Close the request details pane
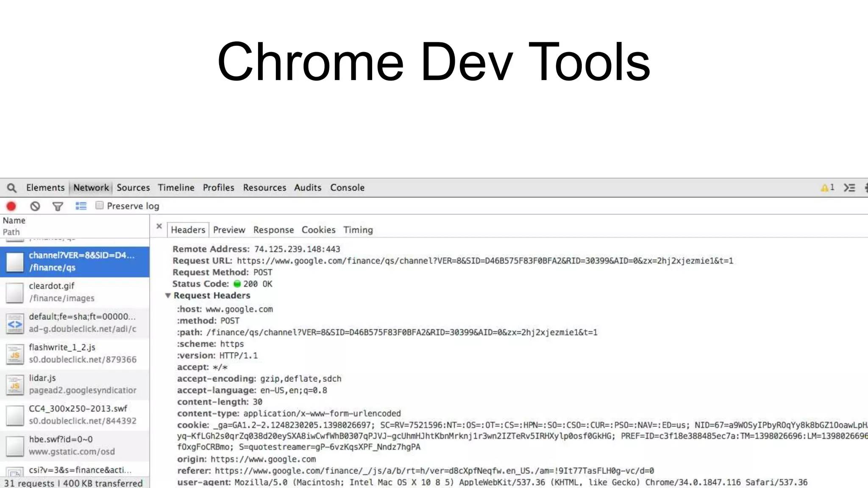868x488 pixels. click(159, 226)
